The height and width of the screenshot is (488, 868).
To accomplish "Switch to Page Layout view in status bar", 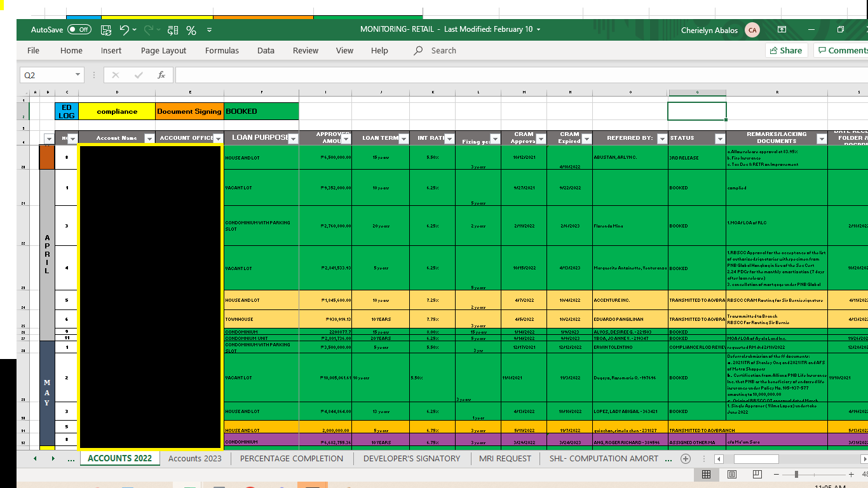I will (731, 474).
